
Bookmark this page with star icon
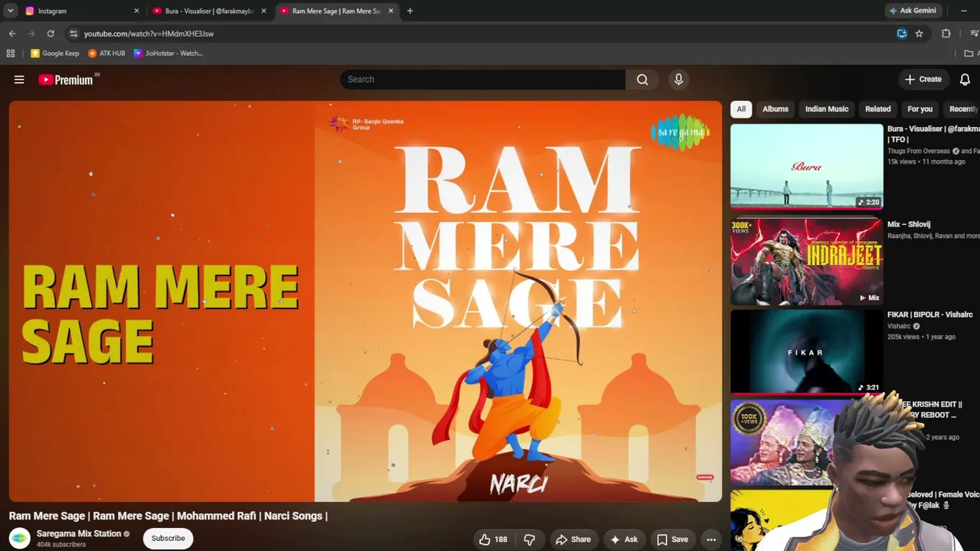(919, 34)
